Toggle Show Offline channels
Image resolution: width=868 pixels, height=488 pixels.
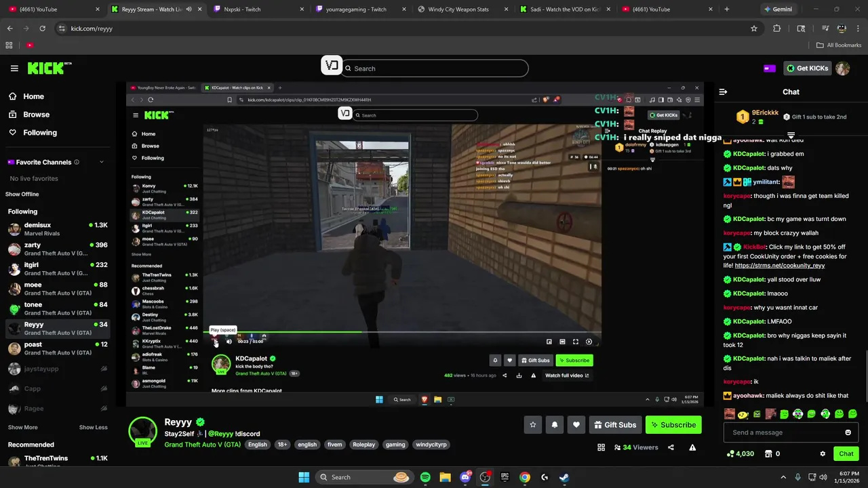coord(22,194)
